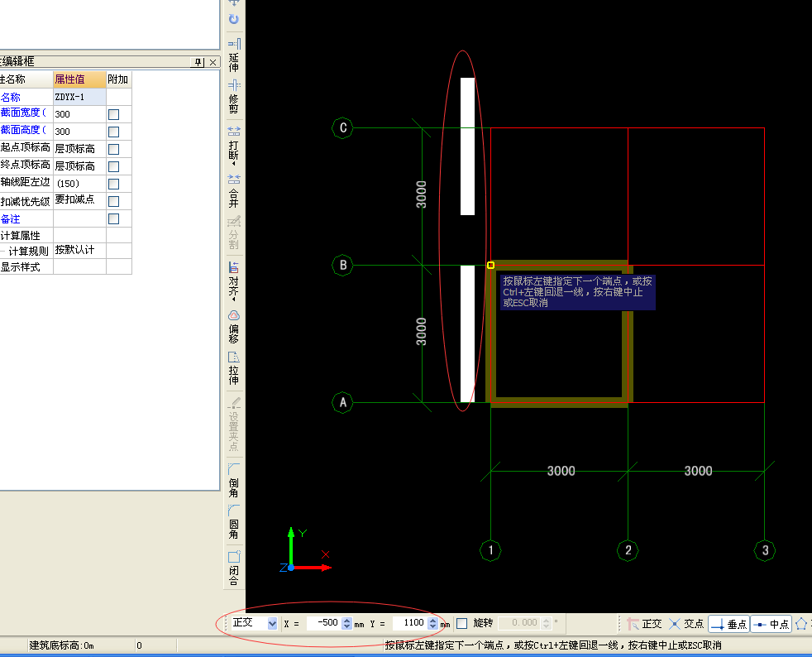Click the 轴线距左边 value (150)
Screen dimensions: 812x657
(79, 184)
